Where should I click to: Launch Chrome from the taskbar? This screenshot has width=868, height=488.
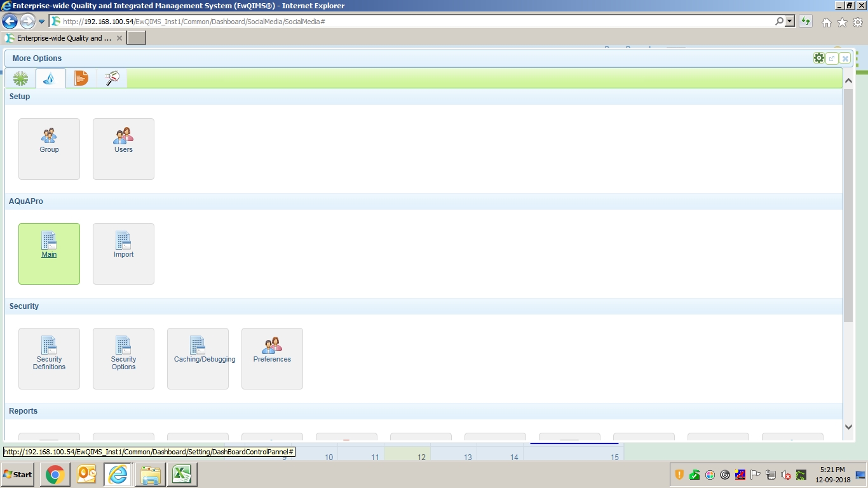click(x=55, y=475)
